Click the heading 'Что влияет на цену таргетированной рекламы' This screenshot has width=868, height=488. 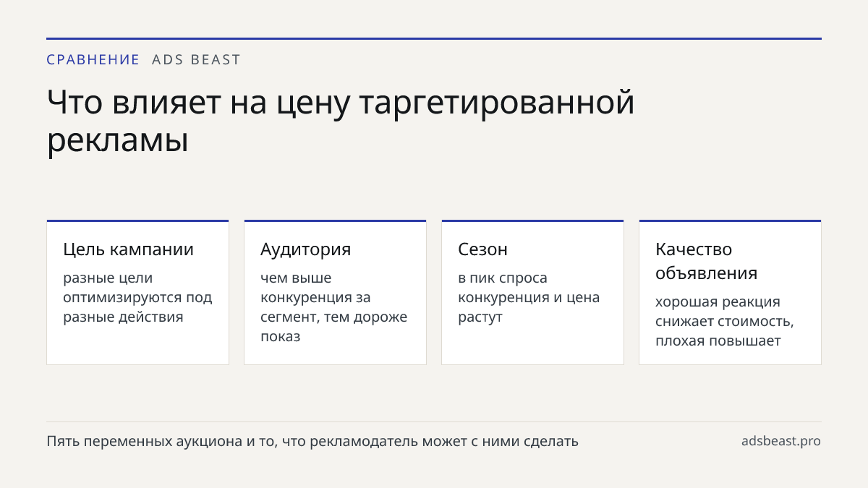point(341,121)
